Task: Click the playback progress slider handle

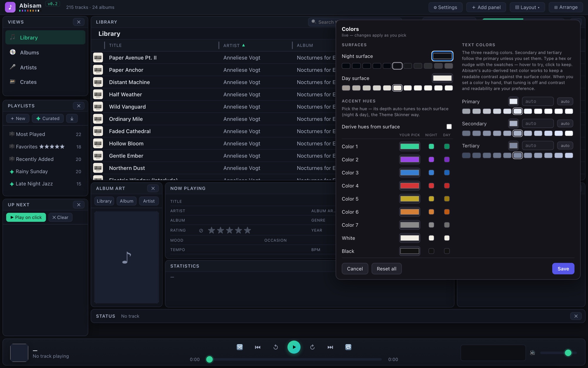Action: tap(209, 359)
